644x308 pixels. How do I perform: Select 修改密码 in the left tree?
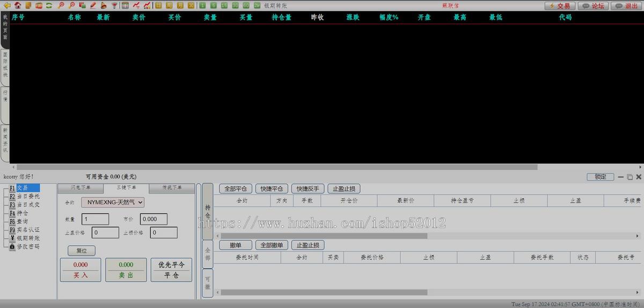tap(24, 246)
